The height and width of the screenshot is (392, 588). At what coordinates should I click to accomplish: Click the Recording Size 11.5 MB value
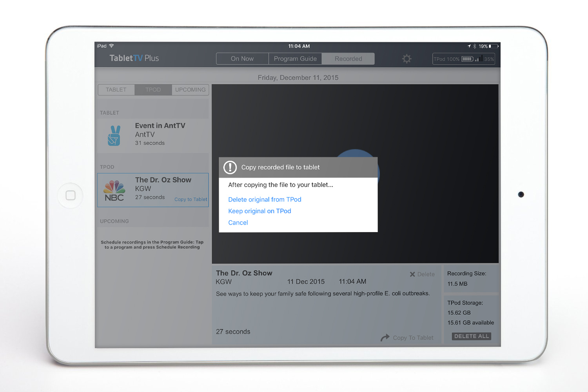457,284
